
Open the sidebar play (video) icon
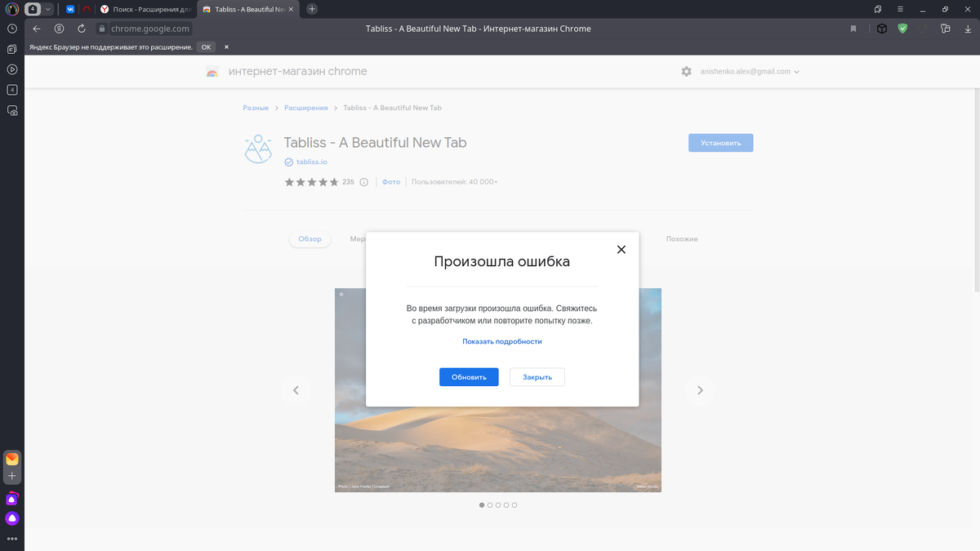12,69
